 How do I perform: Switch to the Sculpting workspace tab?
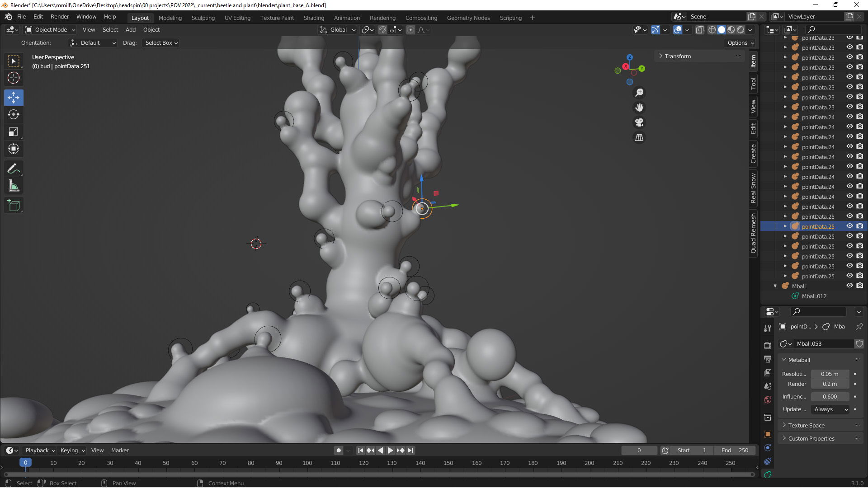click(x=203, y=18)
